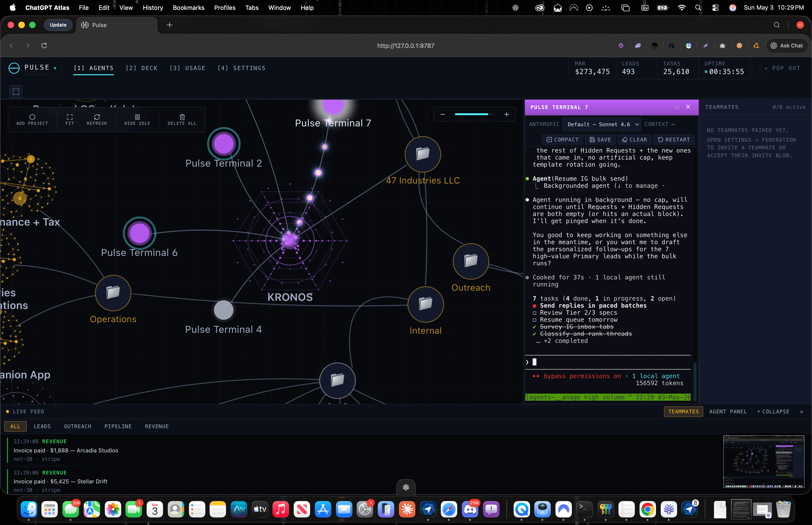Click the PULSE logo icon
812x525 pixels.
click(14, 68)
